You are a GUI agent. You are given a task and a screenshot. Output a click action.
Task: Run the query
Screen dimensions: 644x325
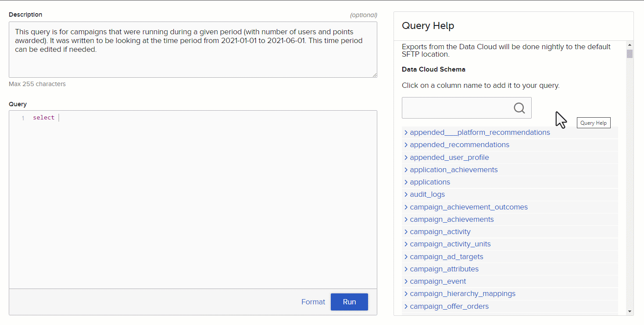click(x=349, y=302)
